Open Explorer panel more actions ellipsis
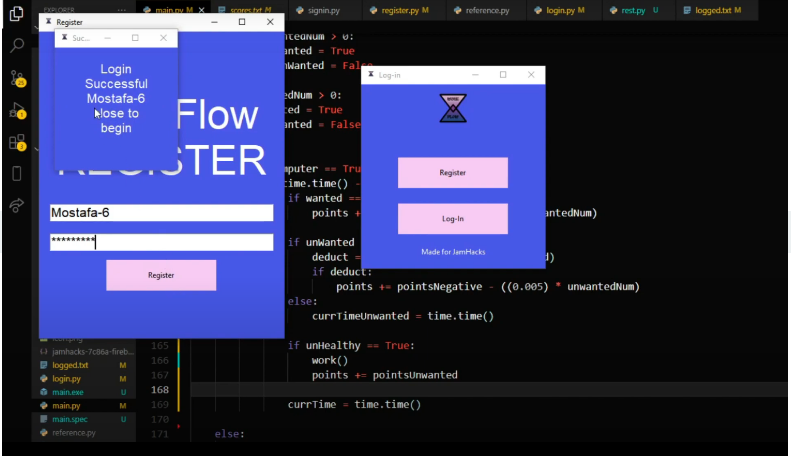Screen dimensions: 791x456 (122, 10)
